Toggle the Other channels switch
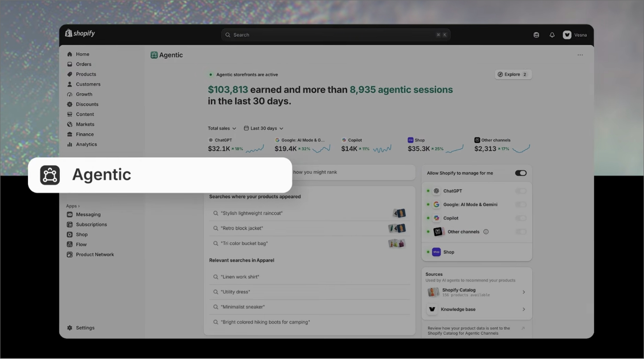Image resolution: width=644 pixels, height=359 pixels. 521,232
